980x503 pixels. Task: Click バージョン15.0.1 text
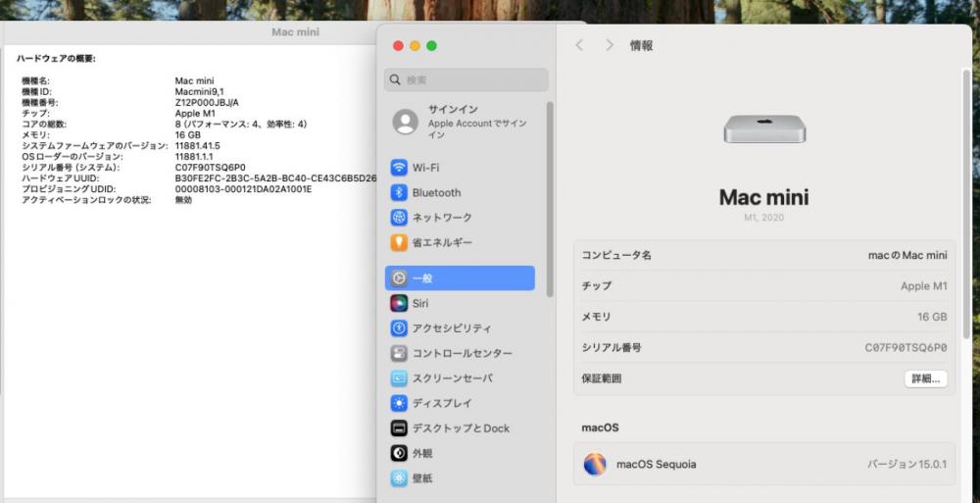[906, 464]
